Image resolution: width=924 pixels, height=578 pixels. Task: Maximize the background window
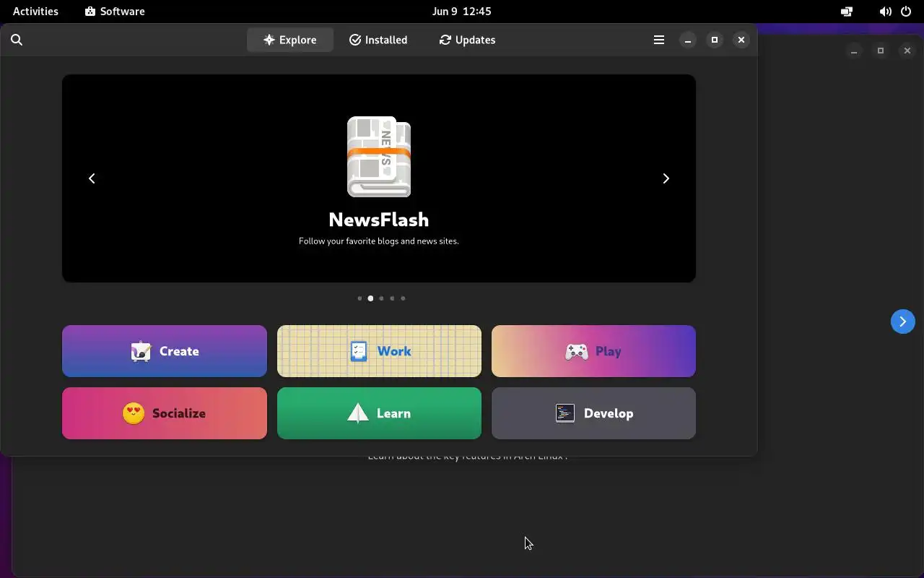[881, 51]
